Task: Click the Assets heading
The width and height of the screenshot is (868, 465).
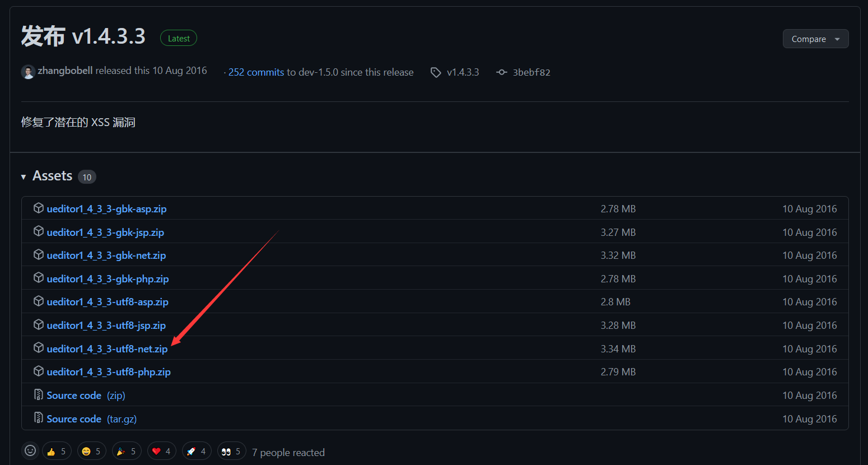Action: [x=53, y=176]
